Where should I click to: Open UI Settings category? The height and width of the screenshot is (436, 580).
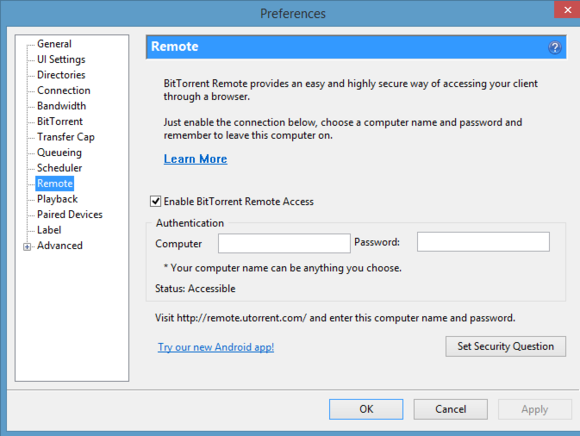(x=61, y=59)
